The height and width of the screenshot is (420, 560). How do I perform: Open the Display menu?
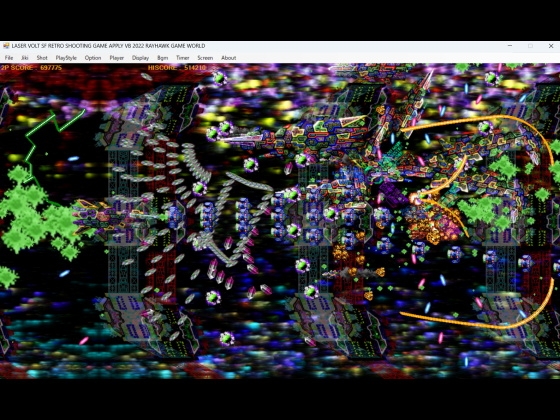[140, 58]
